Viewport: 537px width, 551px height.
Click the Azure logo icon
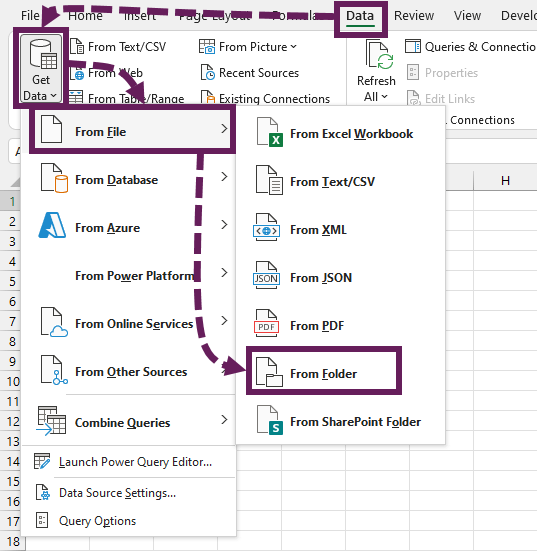52,225
